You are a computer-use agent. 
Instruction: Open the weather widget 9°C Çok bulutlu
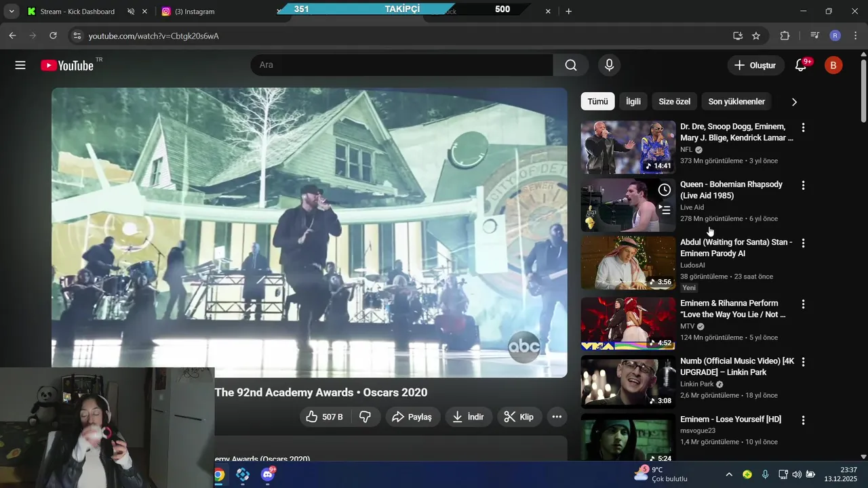662,474
